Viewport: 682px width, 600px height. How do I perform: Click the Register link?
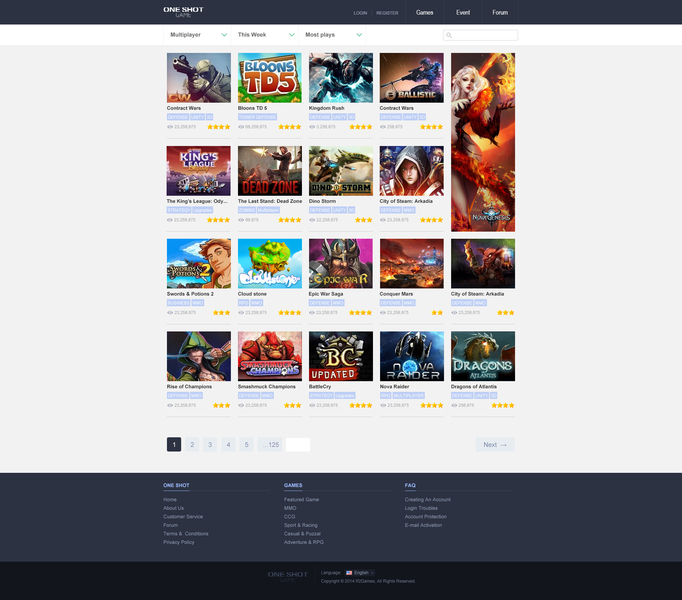[x=387, y=13]
